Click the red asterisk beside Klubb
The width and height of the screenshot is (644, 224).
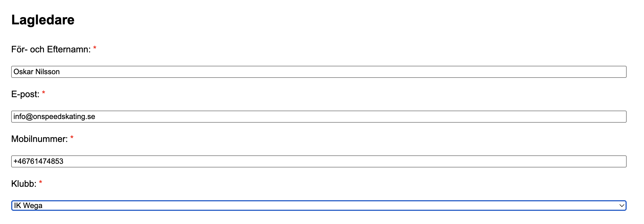coord(41,183)
